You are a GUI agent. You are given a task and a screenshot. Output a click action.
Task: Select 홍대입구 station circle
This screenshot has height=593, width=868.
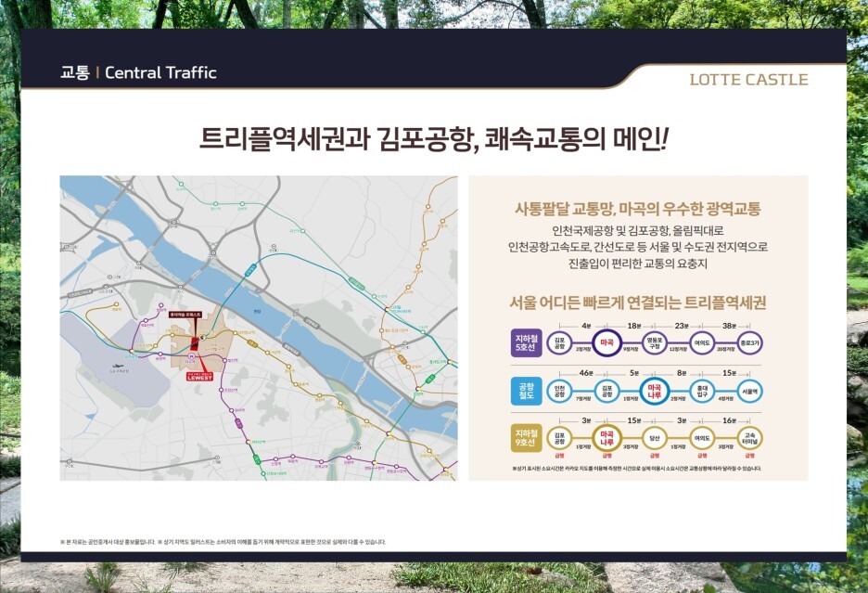[x=702, y=392]
